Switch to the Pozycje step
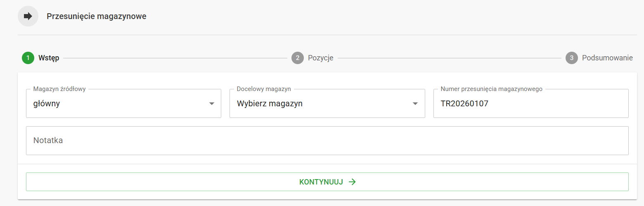This screenshot has width=644, height=206. [320, 58]
